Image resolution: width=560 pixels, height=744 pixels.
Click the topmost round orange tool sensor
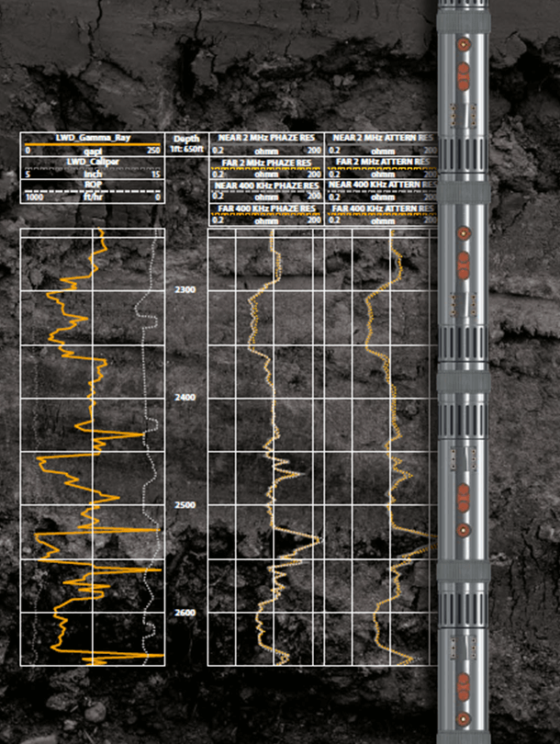pyautogui.click(x=465, y=43)
